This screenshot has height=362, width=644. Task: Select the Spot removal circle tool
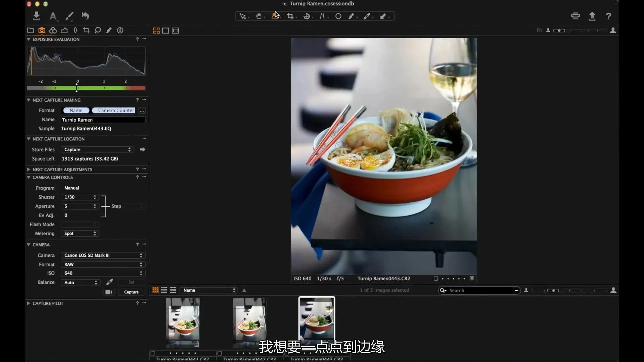tap(338, 16)
